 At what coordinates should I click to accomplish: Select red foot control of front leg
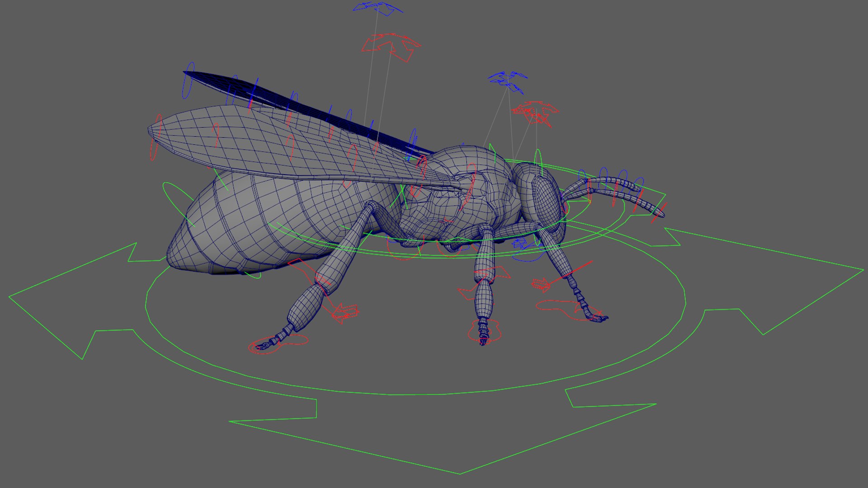coord(571,311)
